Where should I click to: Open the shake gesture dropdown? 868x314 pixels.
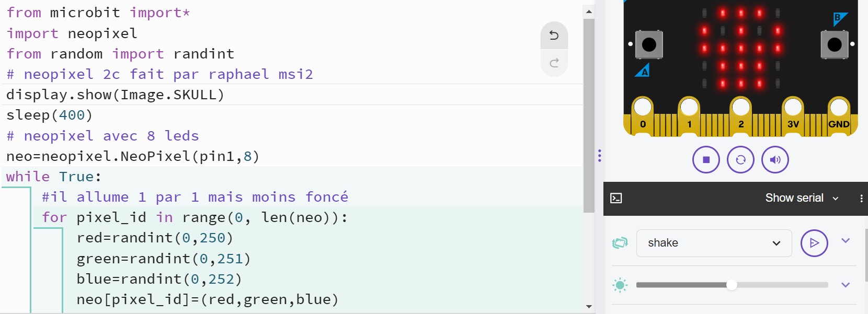(714, 243)
